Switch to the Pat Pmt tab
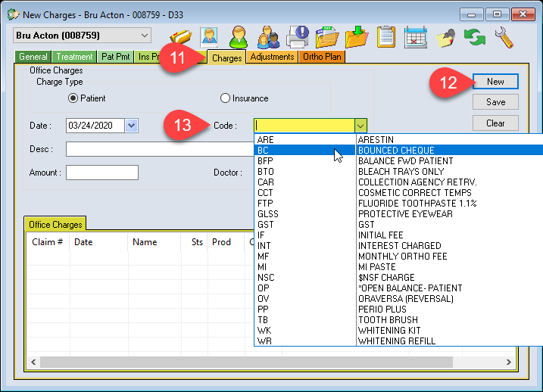 116,57
